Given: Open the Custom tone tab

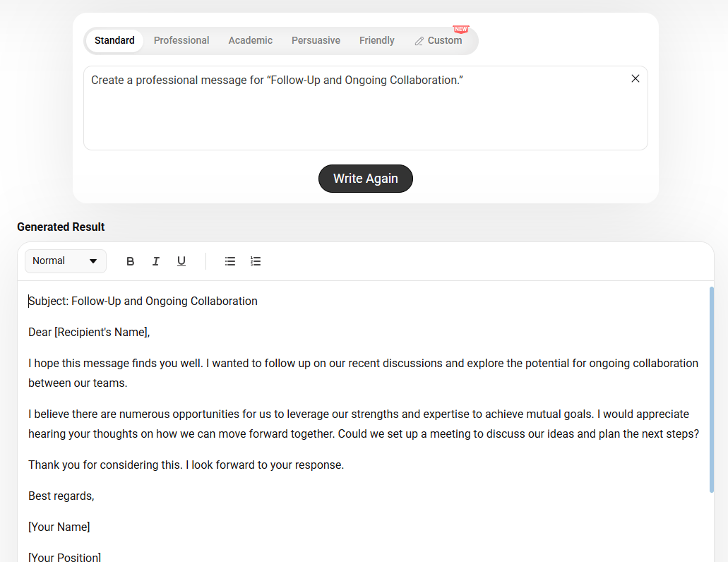Looking at the screenshot, I should pos(438,40).
